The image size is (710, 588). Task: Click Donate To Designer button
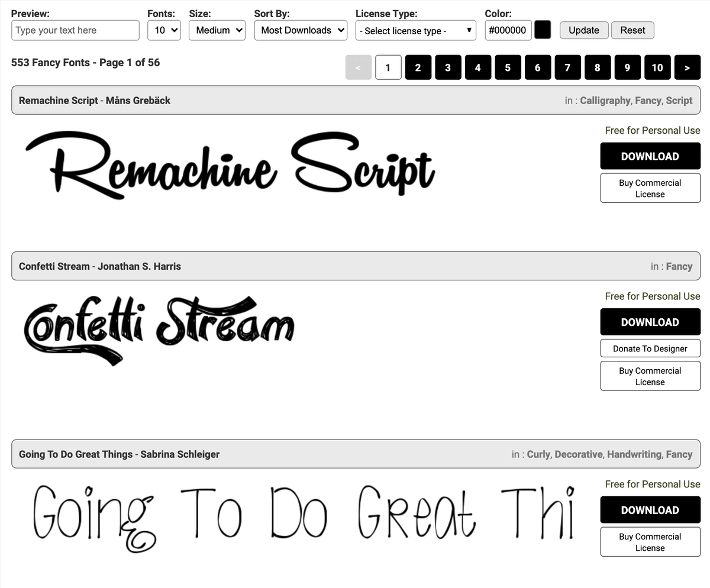650,348
